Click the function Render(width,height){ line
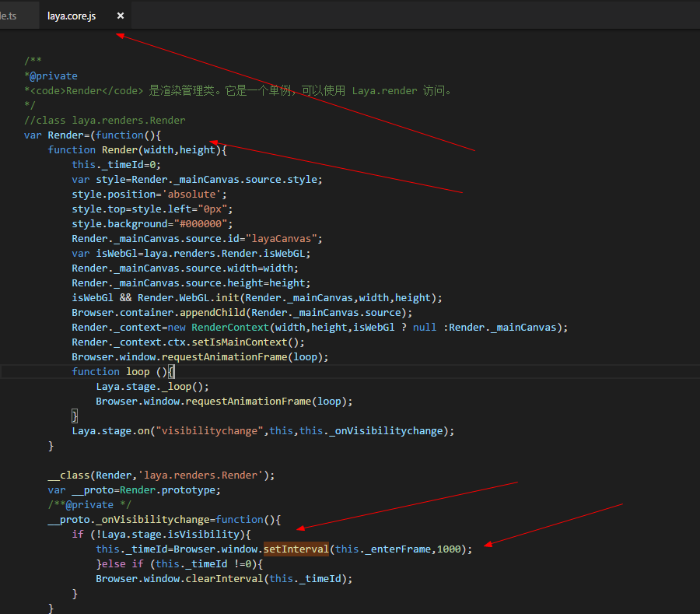 coord(137,149)
